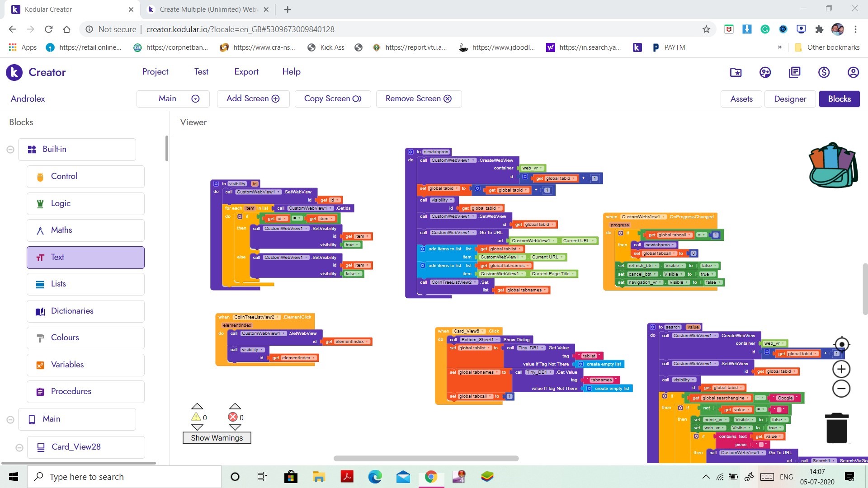Collapse the Built-in blocks group
Image resolution: width=868 pixels, height=488 pixels.
[x=10, y=150]
